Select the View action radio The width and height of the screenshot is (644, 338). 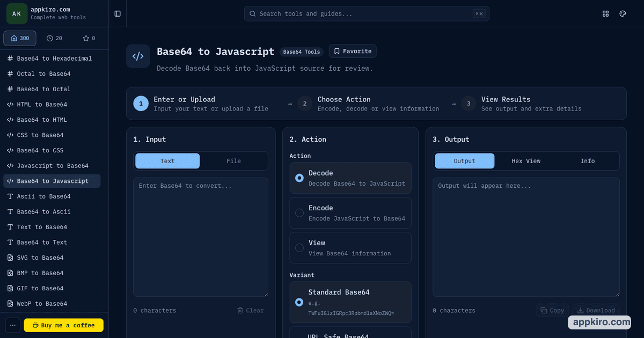[299, 247]
